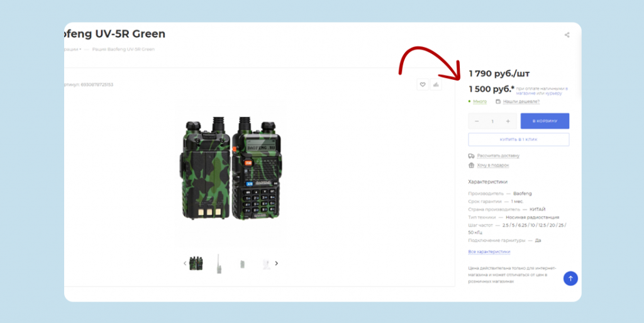Click the delivery truck icon
This screenshot has width=644, height=323.
471,155
